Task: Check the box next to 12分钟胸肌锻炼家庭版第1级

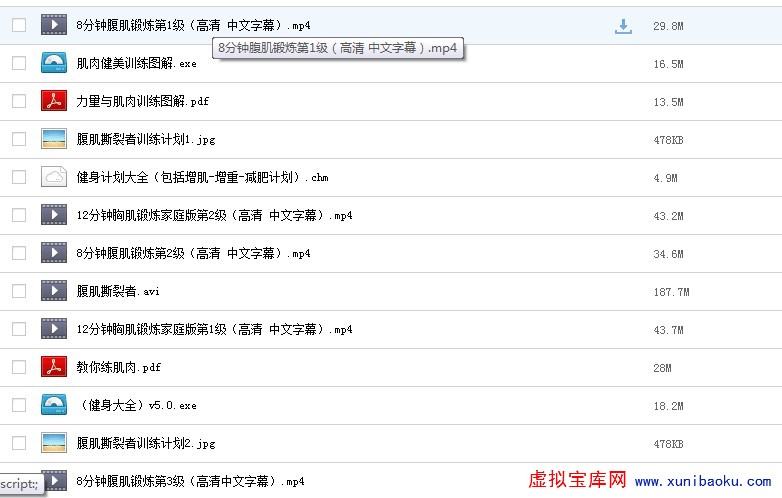Action: pos(19,329)
